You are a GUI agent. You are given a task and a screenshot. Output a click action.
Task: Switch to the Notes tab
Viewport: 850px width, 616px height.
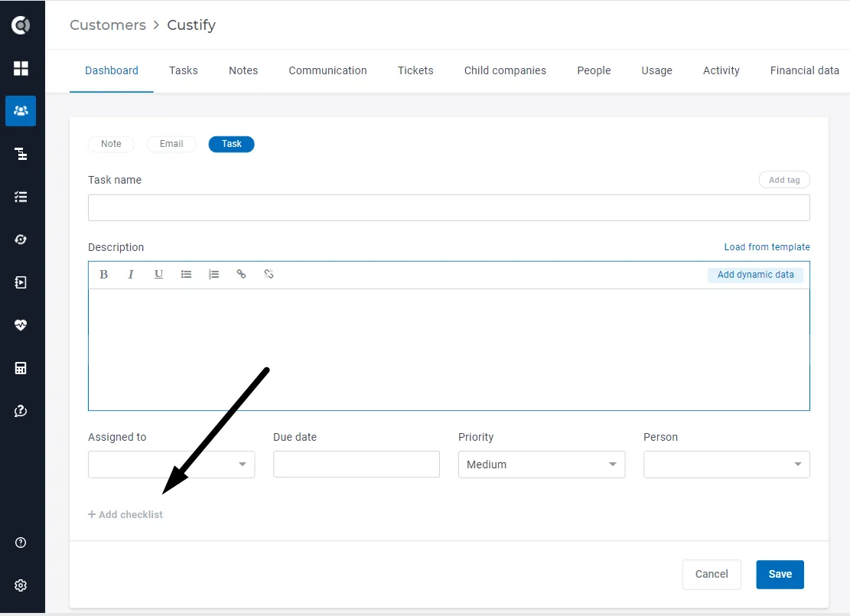click(243, 70)
